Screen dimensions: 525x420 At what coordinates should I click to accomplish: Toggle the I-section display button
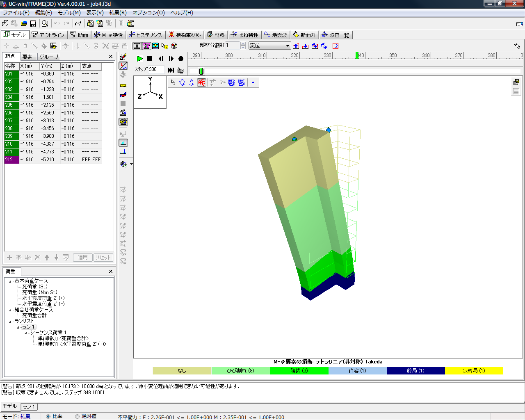pyautogui.click(x=137, y=46)
